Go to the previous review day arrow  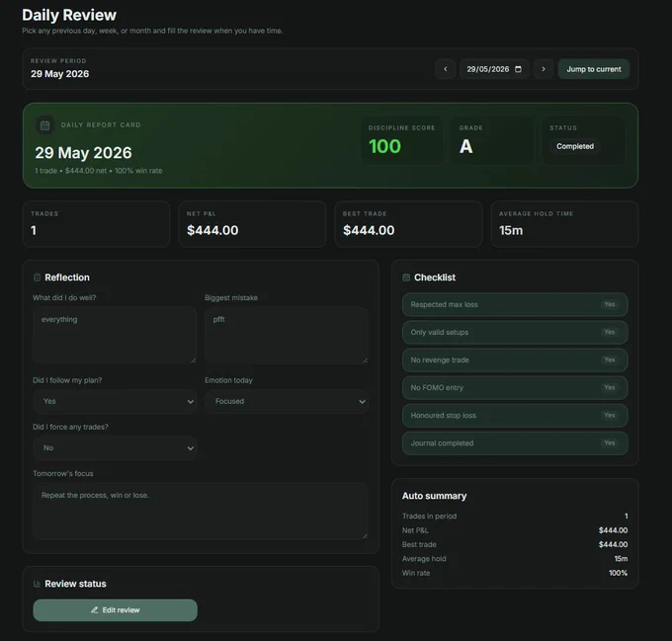click(x=446, y=69)
